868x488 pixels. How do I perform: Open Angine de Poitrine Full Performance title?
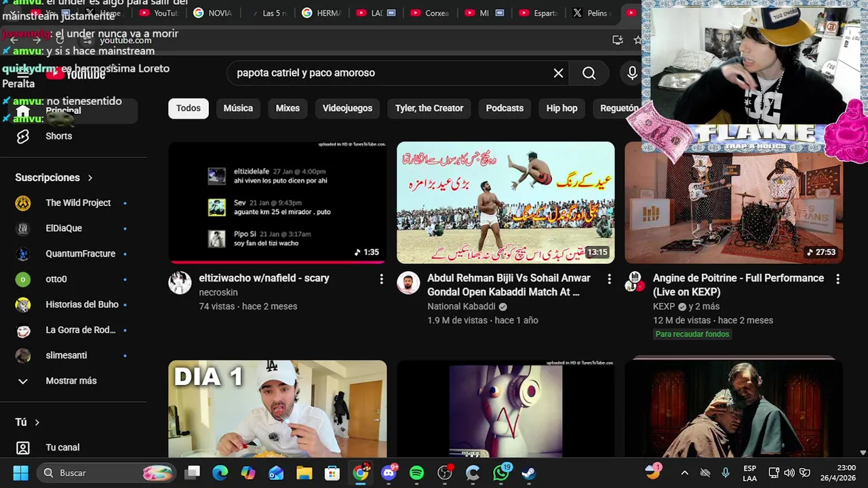738,285
